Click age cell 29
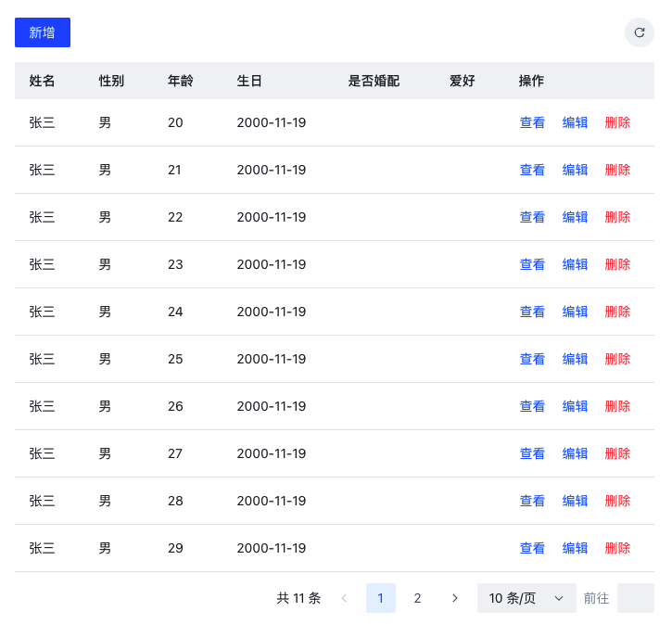This screenshot has width=672, height=624. click(175, 548)
